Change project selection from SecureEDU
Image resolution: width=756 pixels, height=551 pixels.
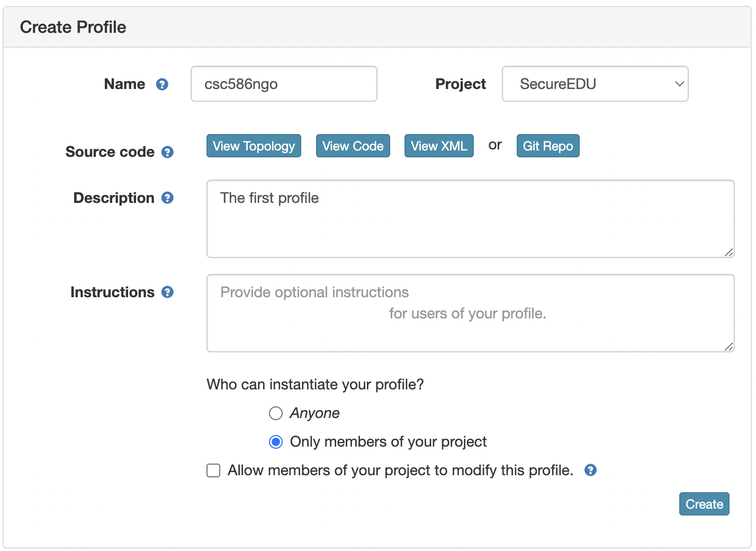pos(595,84)
